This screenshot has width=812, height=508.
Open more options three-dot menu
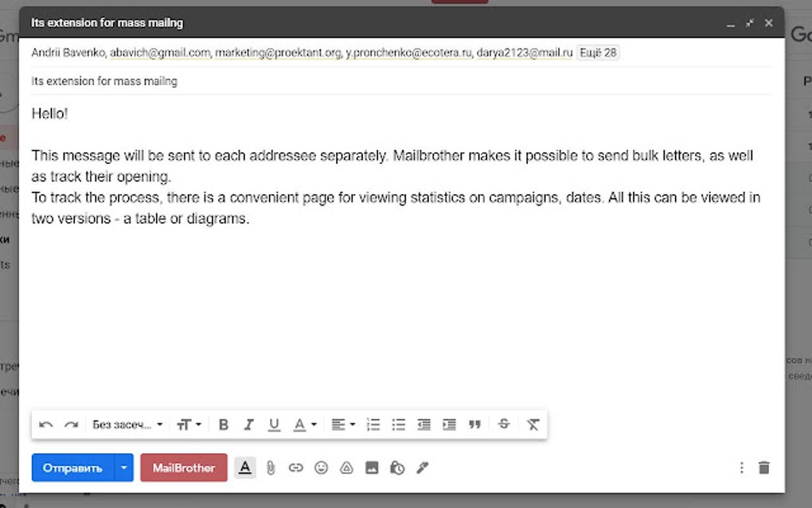tap(742, 467)
